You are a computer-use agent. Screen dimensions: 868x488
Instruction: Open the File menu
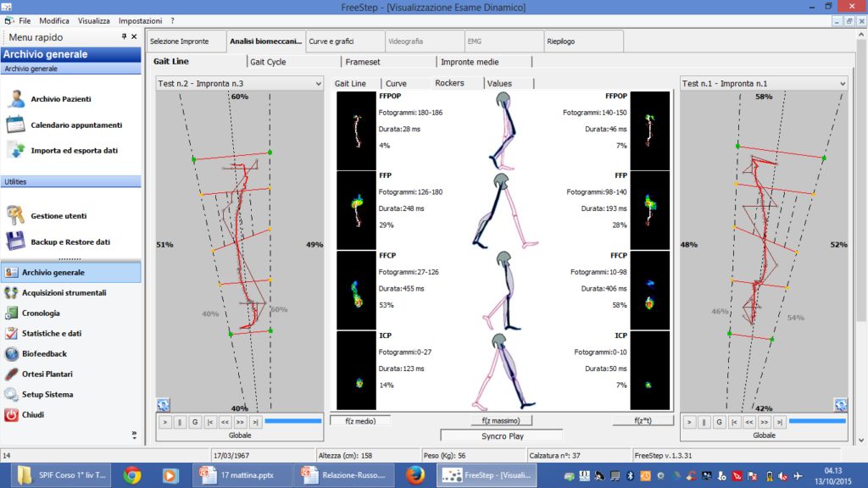point(25,21)
